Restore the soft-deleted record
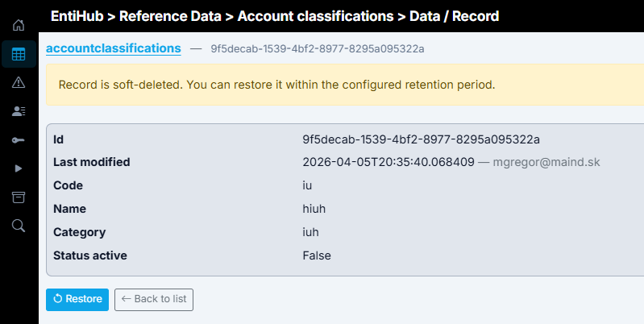 77,300
